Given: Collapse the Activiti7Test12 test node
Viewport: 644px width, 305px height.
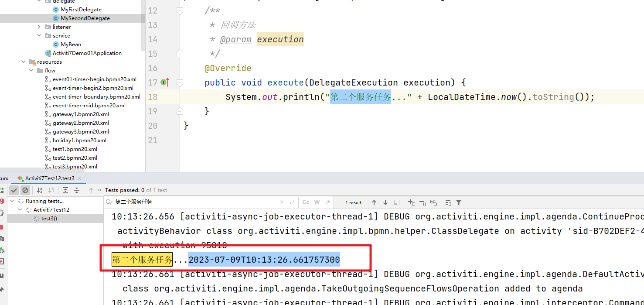Looking at the screenshot, I should [x=20, y=210].
